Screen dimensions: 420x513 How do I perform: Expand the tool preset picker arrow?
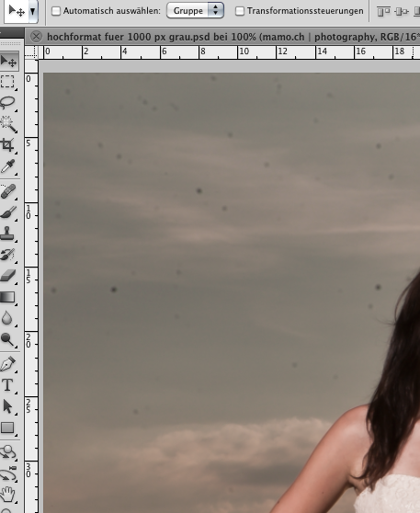[x=33, y=11]
